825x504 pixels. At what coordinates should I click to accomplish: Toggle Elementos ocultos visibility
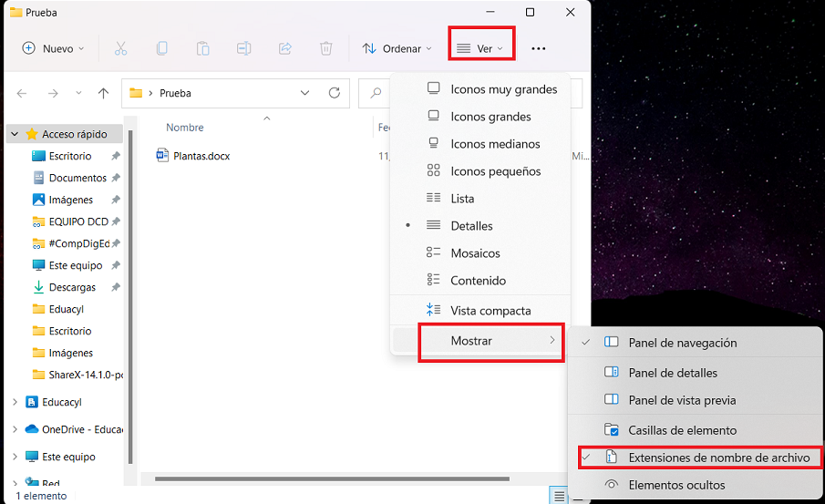695,485
